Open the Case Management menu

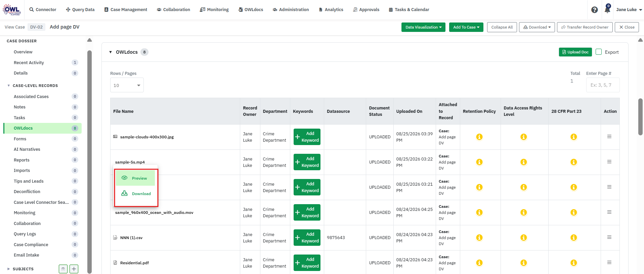pos(126,10)
